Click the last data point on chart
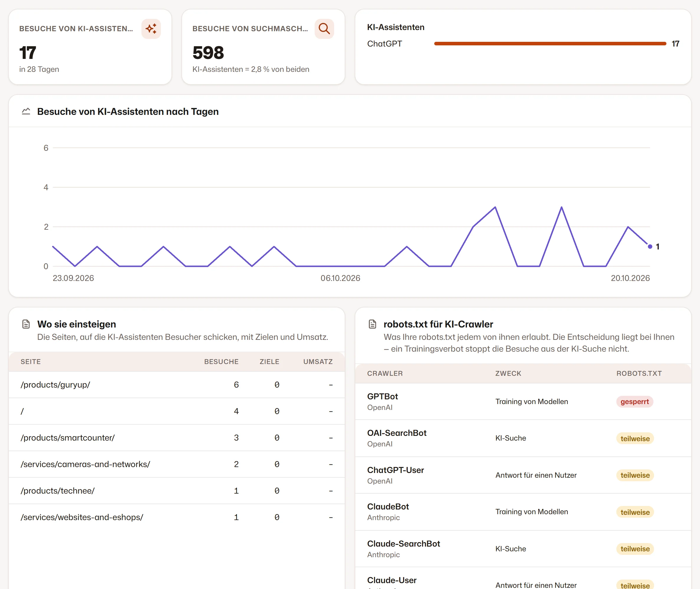The image size is (700, 589). 650,246
